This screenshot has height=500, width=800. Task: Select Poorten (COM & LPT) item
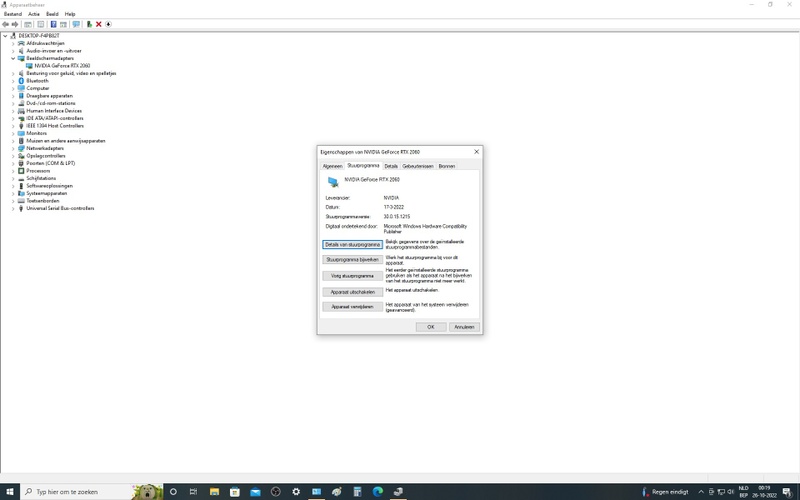51,163
